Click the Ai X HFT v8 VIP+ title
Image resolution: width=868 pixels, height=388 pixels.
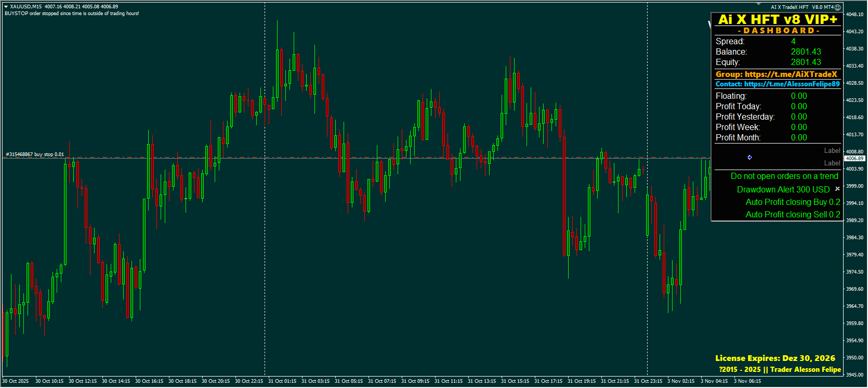pyautogui.click(x=778, y=19)
